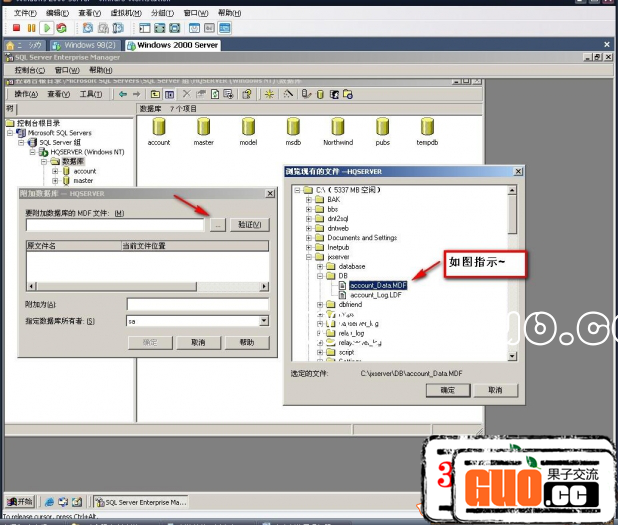Click the delete (X) icon in toolbar
The width and height of the screenshot is (618, 525).
click(186, 94)
